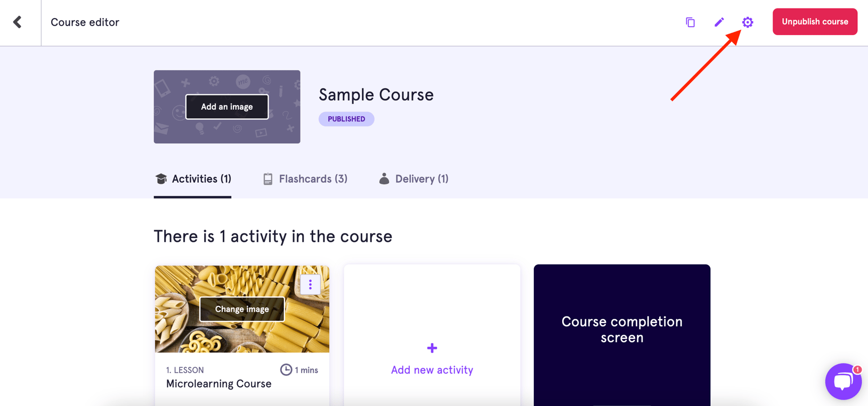Click the Unpublish course button
The height and width of the screenshot is (406, 868).
click(x=815, y=22)
